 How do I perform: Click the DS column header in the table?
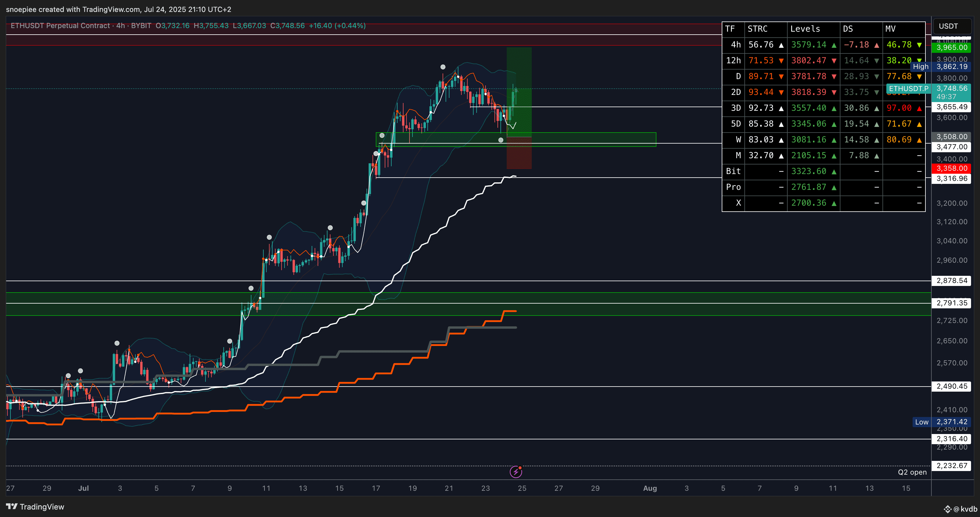click(x=848, y=29)
